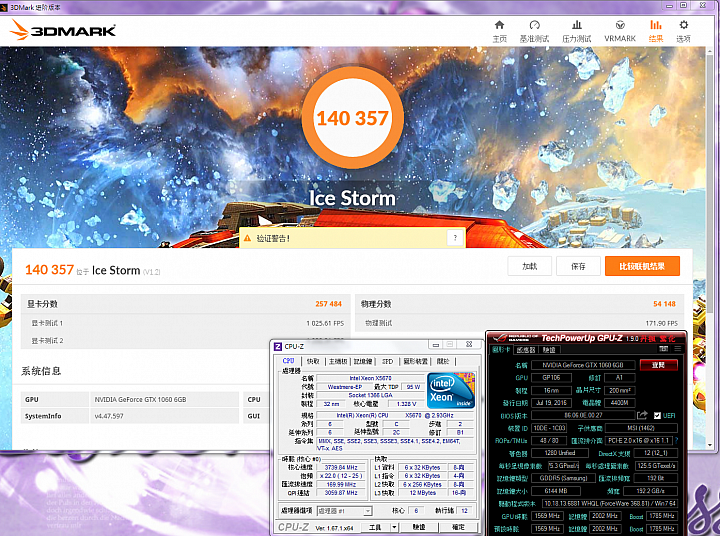Click the CPU-Z OK (確定) button

click(x=458, y=527)
